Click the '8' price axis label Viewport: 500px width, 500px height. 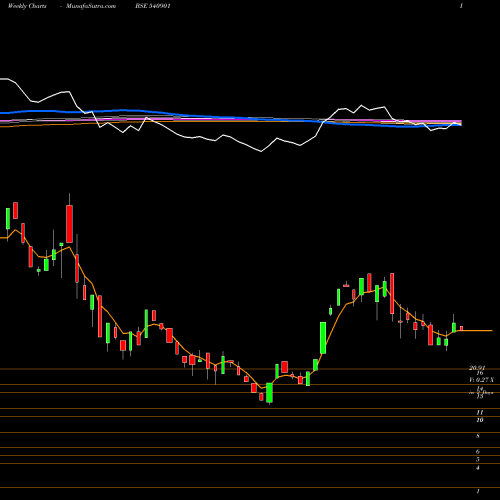pos(478,436)
